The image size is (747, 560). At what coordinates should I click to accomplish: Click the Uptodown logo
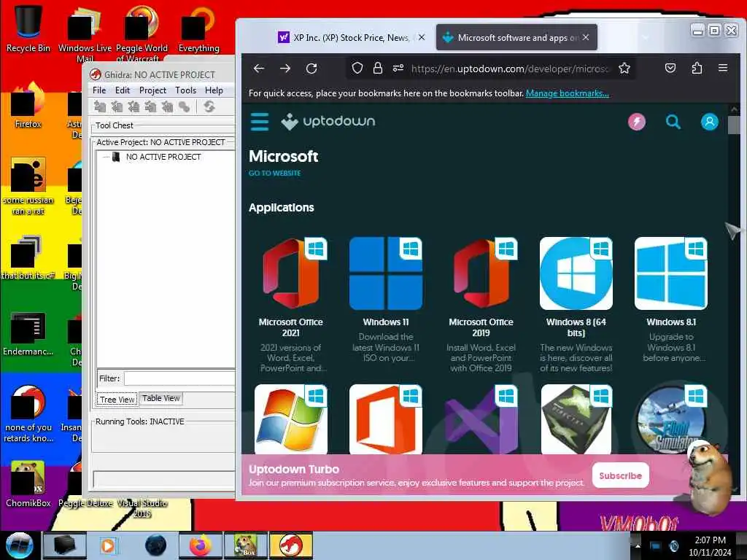pos(328,122)
